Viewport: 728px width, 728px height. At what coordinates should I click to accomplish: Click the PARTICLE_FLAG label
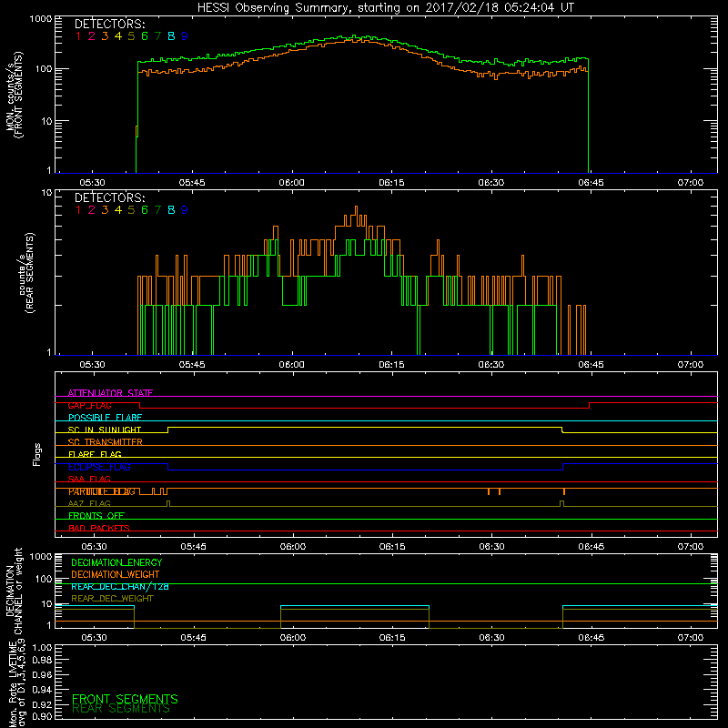point(102,491)
